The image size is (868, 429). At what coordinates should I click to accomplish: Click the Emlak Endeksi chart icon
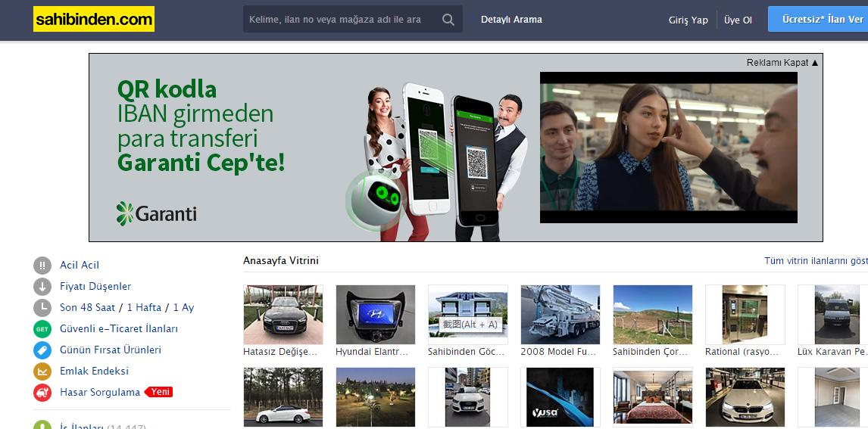pos(42,371)
